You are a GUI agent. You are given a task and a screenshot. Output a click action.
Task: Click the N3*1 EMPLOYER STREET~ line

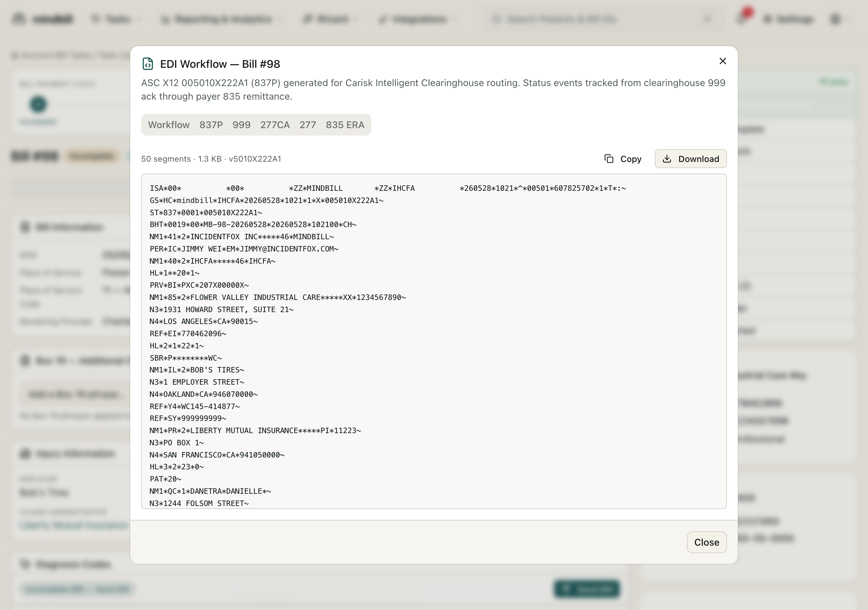point(197,382)
